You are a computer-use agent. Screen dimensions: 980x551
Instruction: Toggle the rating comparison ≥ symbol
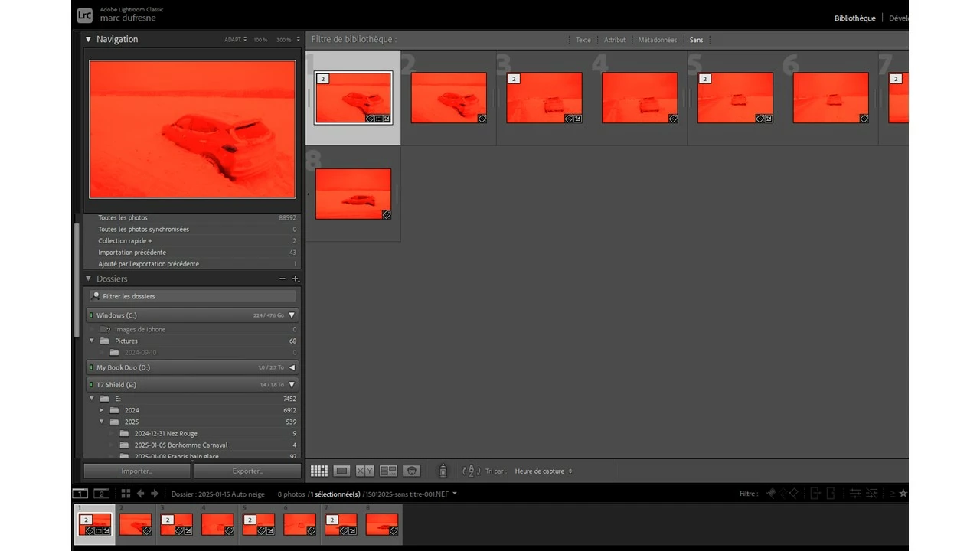pyautogui.click(x=892, y=494)
